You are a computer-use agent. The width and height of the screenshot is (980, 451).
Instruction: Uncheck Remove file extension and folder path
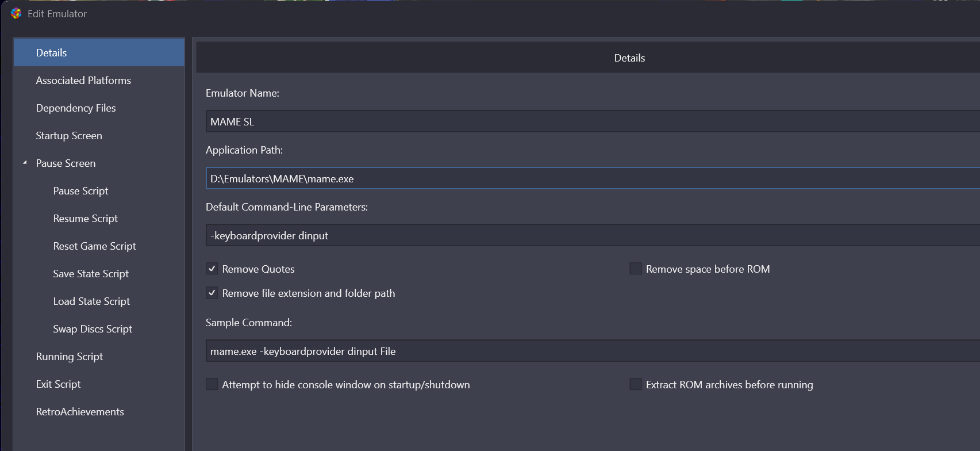(212, 293)
